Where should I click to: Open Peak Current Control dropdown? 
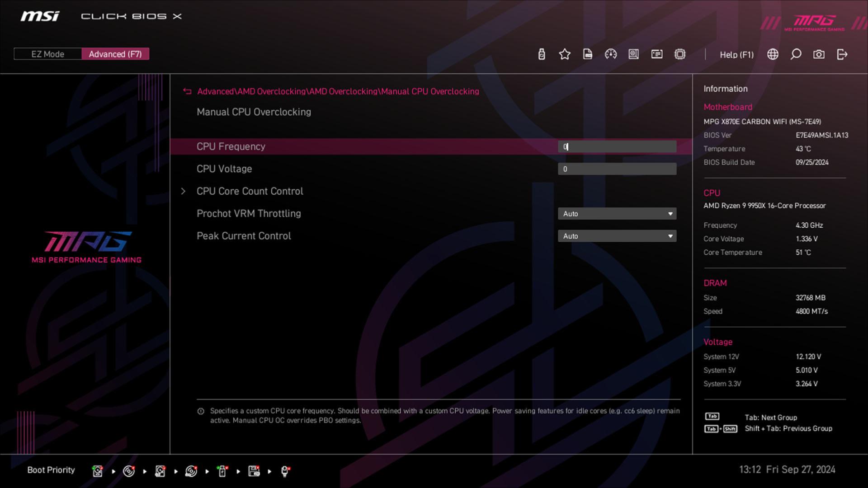pos(617,236)
